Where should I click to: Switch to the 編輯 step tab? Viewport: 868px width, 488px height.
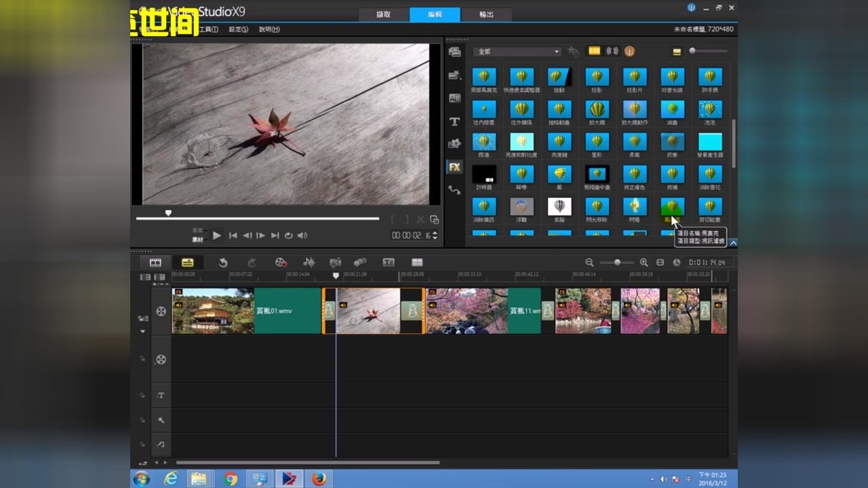(435, 14)
